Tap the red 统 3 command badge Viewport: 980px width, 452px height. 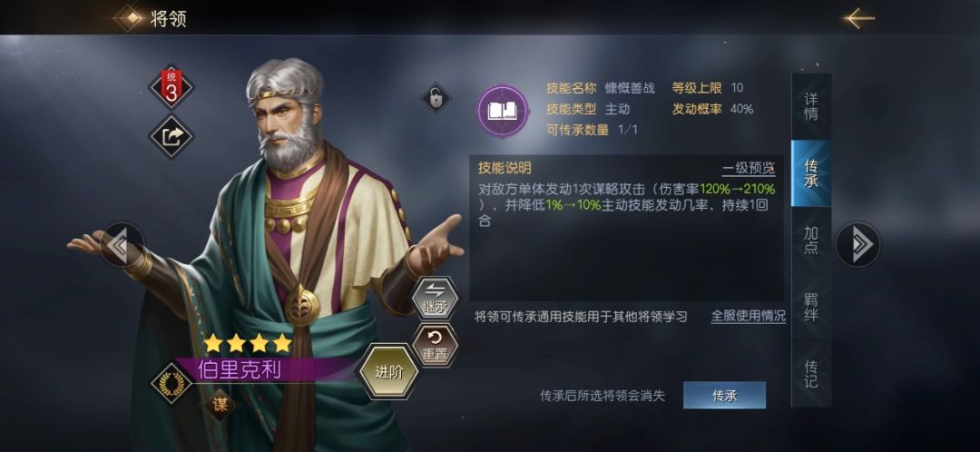pos(171,87)
